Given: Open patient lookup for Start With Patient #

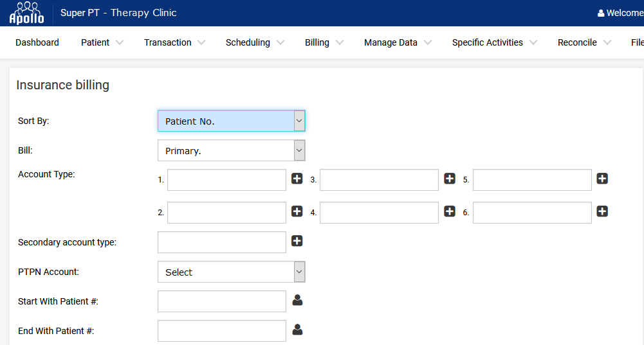Looking at the screenshot, I should click(297, 300).
